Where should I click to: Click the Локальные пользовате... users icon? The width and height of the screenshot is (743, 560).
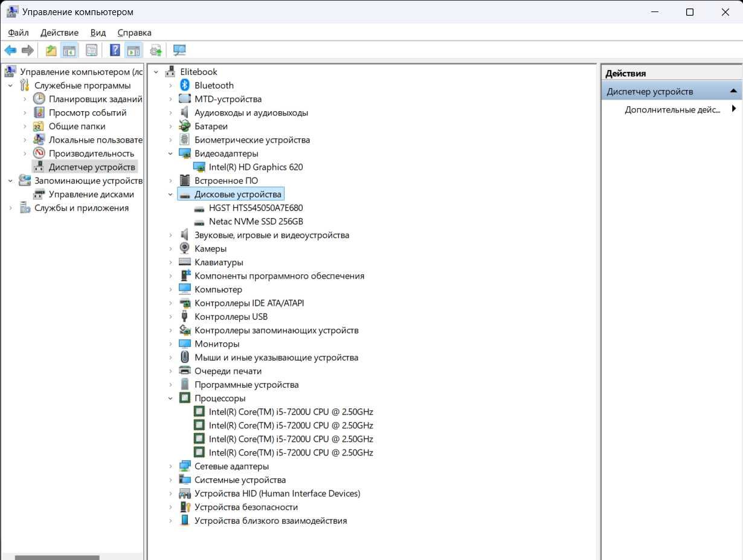point(39,140)
